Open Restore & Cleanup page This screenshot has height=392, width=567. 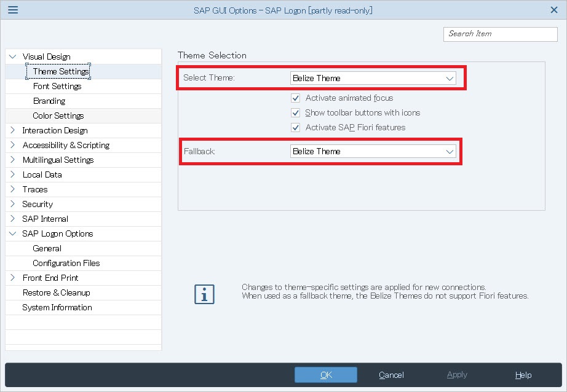(x=57, y=292)
